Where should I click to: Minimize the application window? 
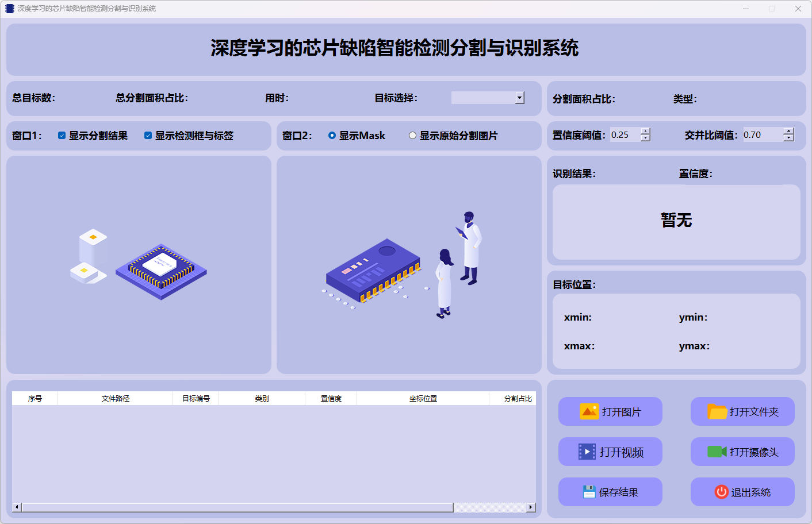point(746,9)
